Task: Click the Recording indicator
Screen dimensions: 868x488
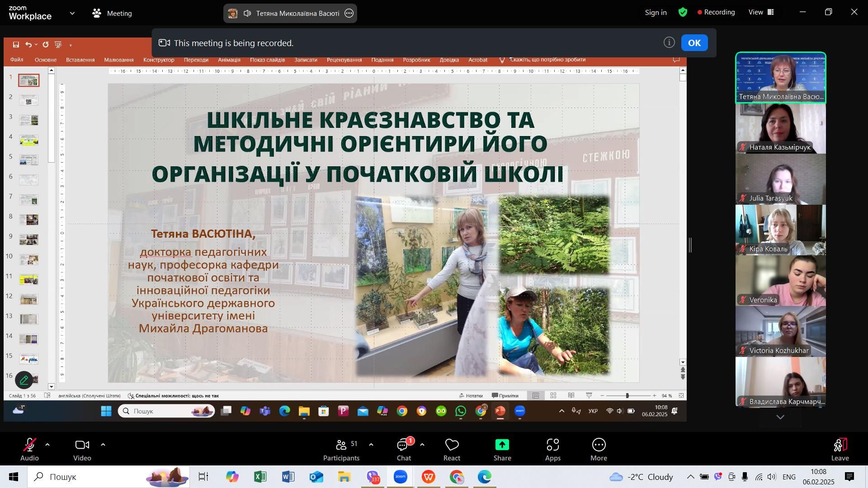Action: pyautogui.click(x=716, y=12)
